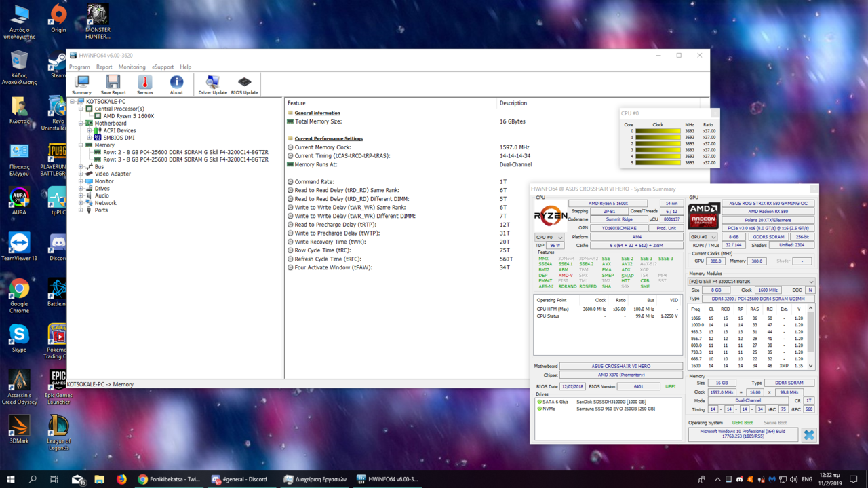The image size is (868, 488).
Task: Collapse the Motherboard tree node
Action: point(81,124)
